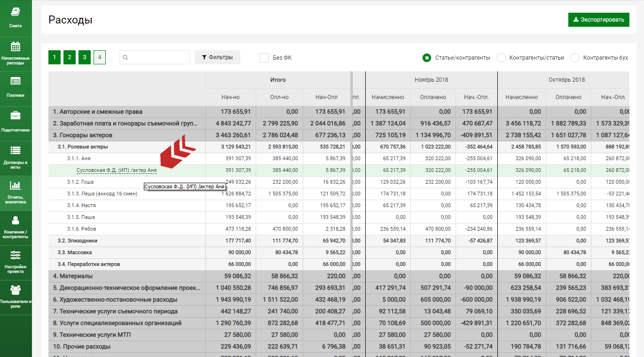Expand row 3.2. Эпизодники
Viewport: 644px width, 357px height.
[x=127, y=241]
